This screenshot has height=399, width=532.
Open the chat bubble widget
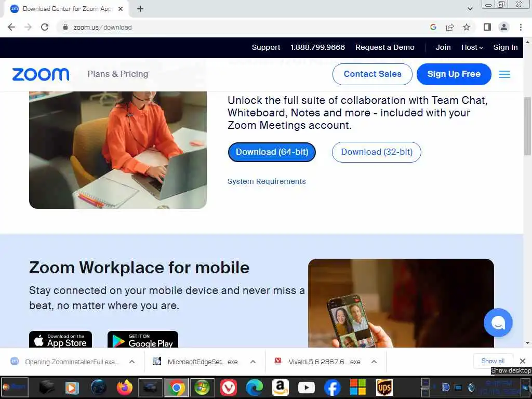pyautogui.click(x=498, y=322)
